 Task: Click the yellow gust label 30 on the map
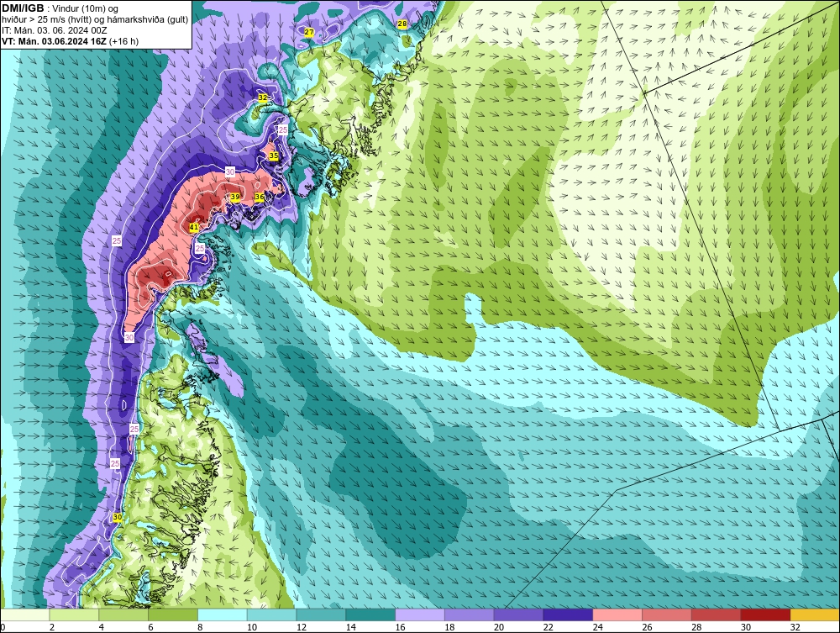(x=118, y=517)
